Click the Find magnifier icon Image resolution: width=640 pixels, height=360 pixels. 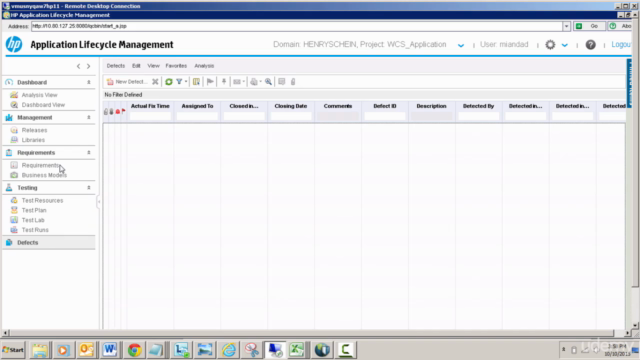[268, 82]
